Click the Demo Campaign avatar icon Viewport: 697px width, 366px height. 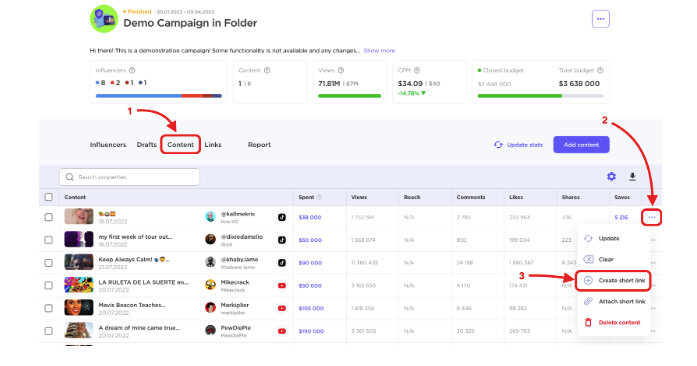[x=104, y=19]
